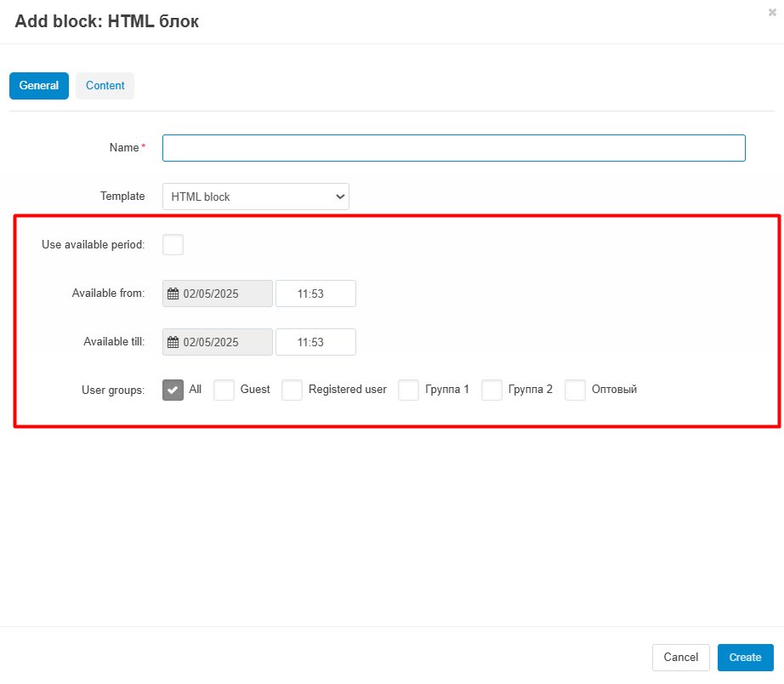Click the Available from time field 11:53
The width and height of the screenshot is (784, 684).
(316, 294)
